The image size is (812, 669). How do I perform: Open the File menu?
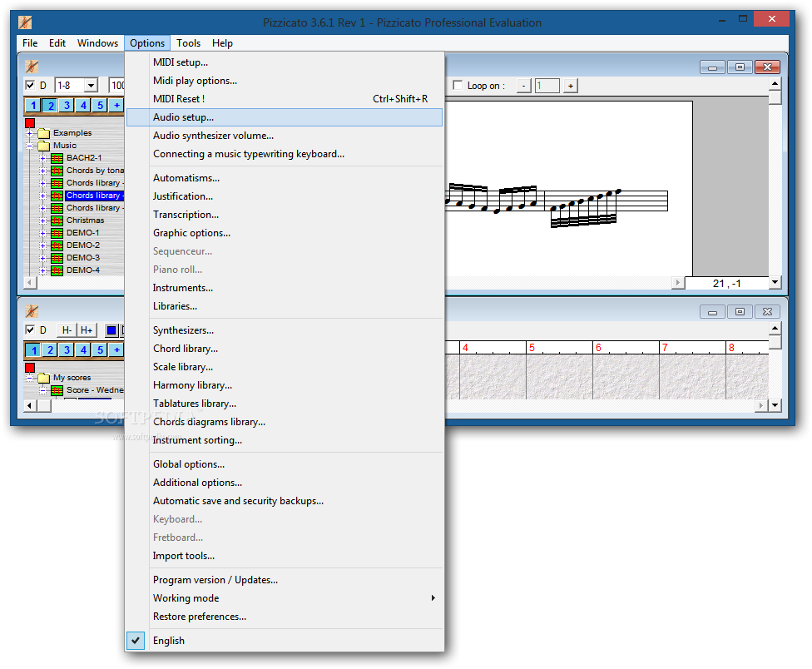(30, 43)
